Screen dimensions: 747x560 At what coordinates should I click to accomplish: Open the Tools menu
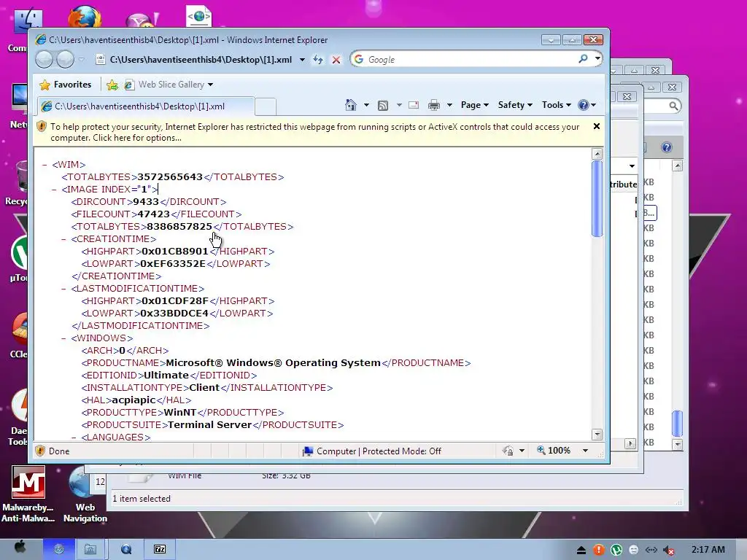556,105
